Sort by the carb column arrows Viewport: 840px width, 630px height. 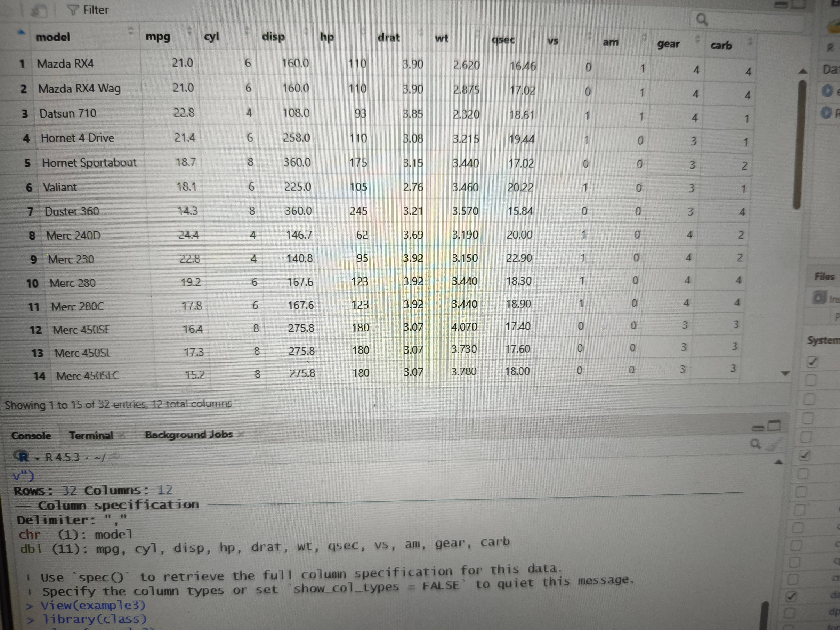[x=750, y=41]
